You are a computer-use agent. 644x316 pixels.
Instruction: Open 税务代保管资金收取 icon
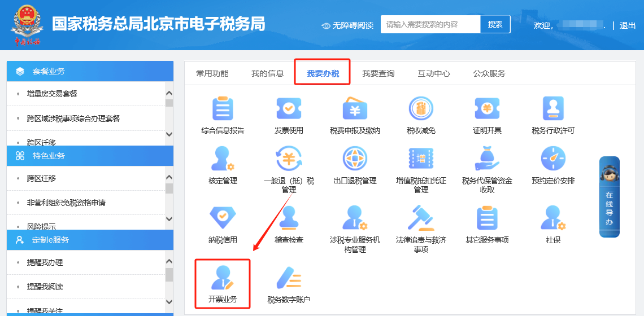pyautogui.click(x=487, y=159)
